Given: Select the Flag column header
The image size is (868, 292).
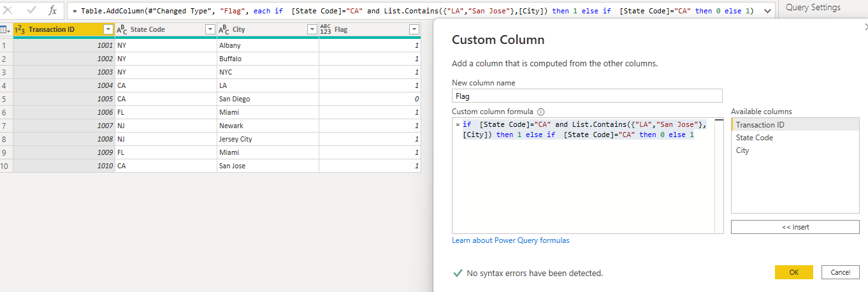Looking at the screenshot, I should click(370, 29).
